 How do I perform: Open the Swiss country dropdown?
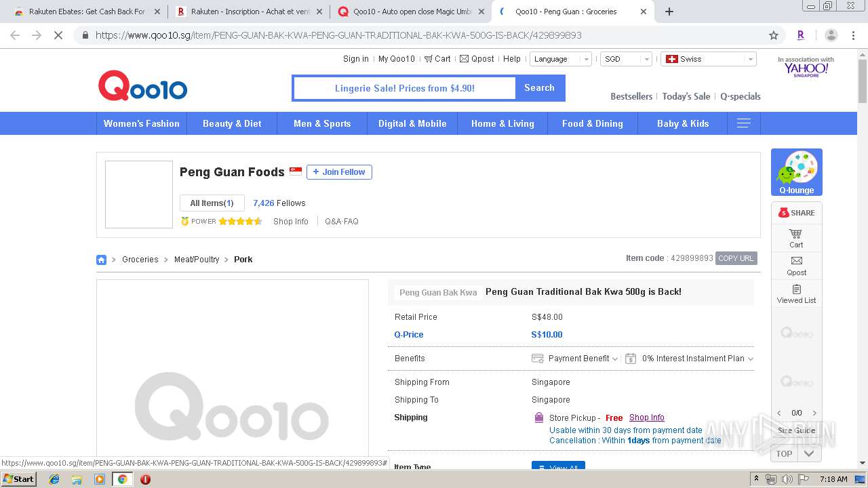[709, 59]
